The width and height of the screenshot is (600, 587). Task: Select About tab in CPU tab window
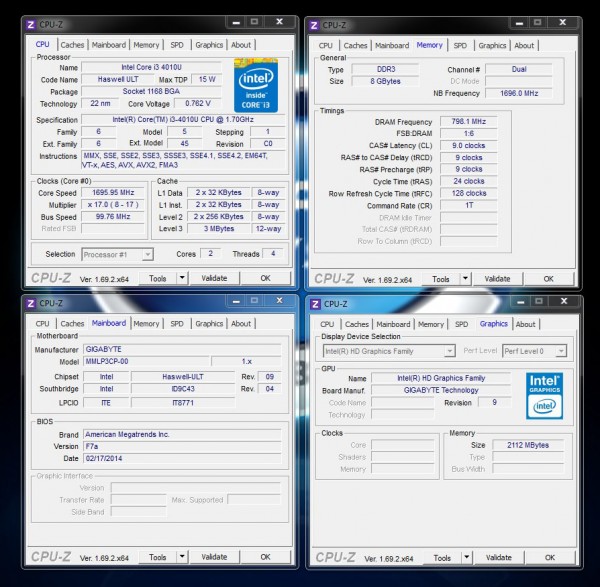(241, 45)
